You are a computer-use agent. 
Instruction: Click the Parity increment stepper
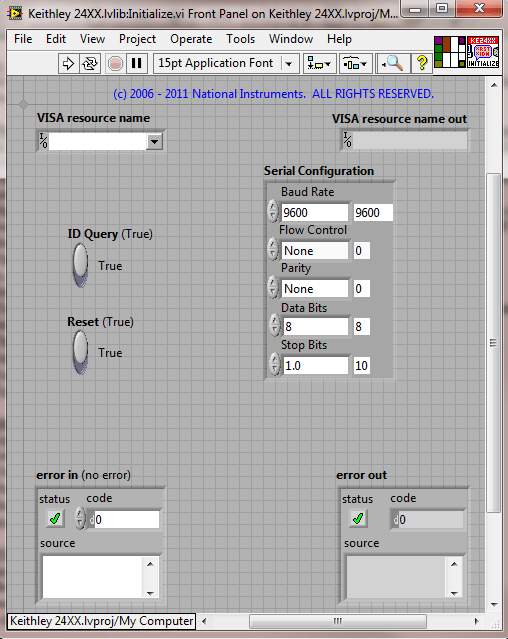pos(273,283)
